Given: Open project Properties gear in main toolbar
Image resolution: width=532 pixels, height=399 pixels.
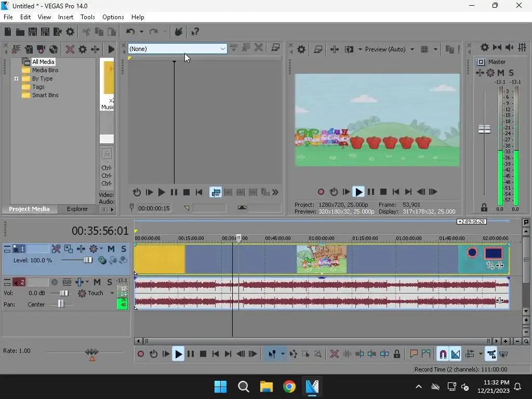Looking at the screenshot, I should pos(70,32).
